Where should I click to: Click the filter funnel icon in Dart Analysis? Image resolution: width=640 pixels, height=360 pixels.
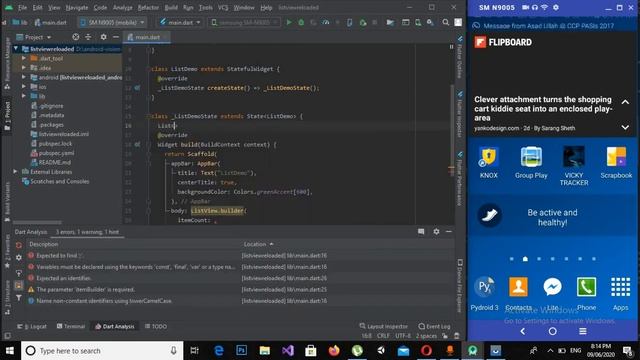[x=19, y=298]
